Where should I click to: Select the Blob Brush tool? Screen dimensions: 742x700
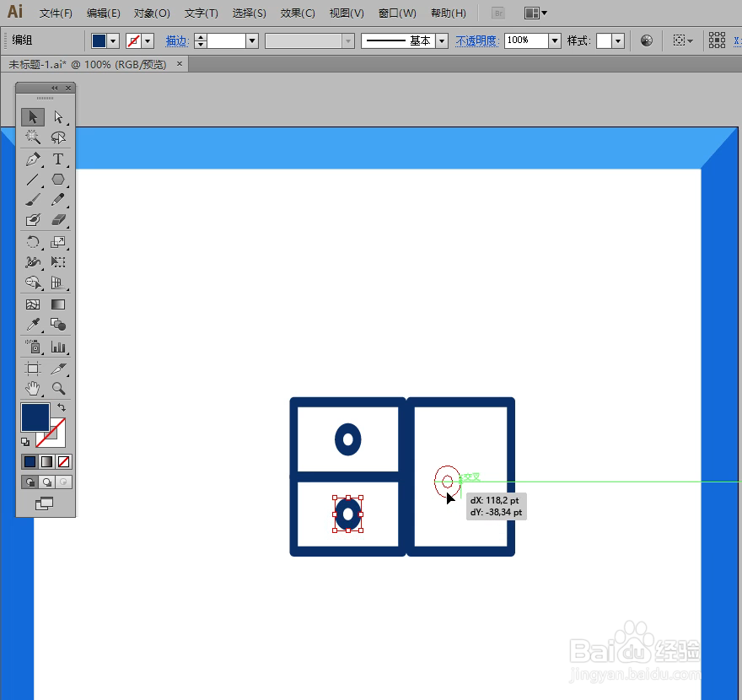pos(33,220)
